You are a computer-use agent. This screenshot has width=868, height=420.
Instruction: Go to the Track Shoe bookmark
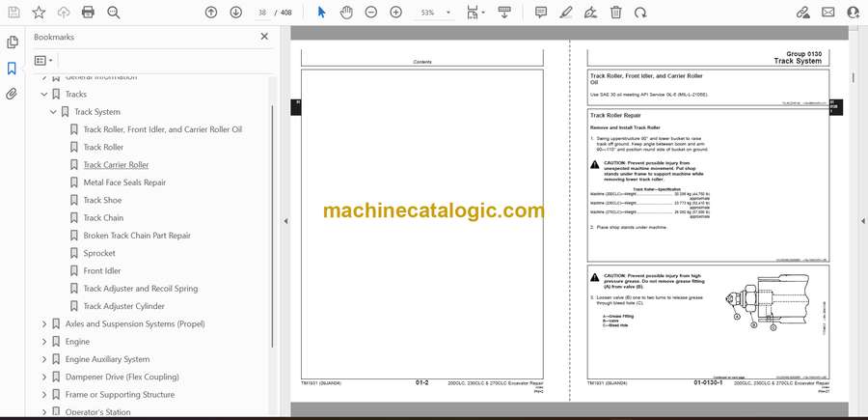(102, 201)
